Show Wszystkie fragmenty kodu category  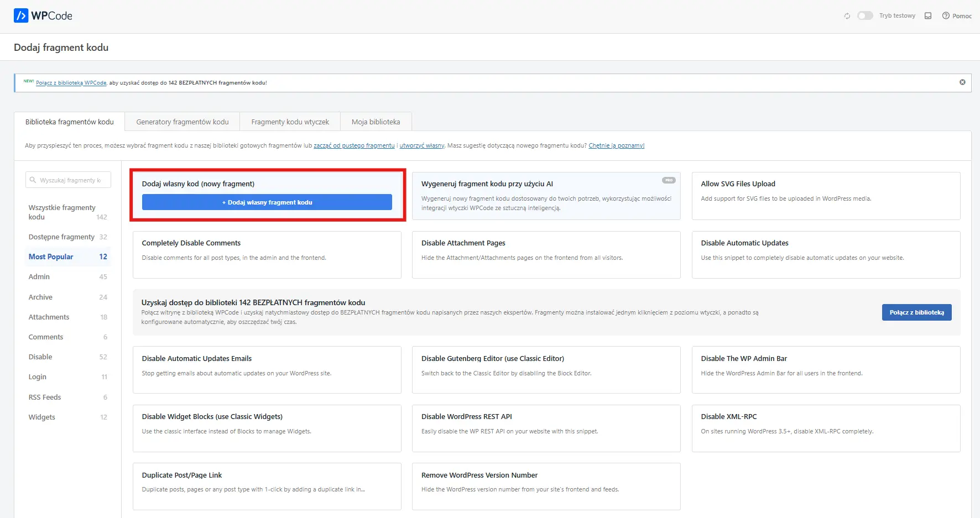(62, 212)
